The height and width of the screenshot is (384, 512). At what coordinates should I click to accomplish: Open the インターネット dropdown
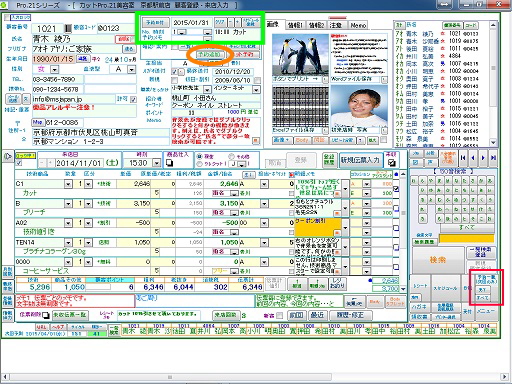pos(256,90)
